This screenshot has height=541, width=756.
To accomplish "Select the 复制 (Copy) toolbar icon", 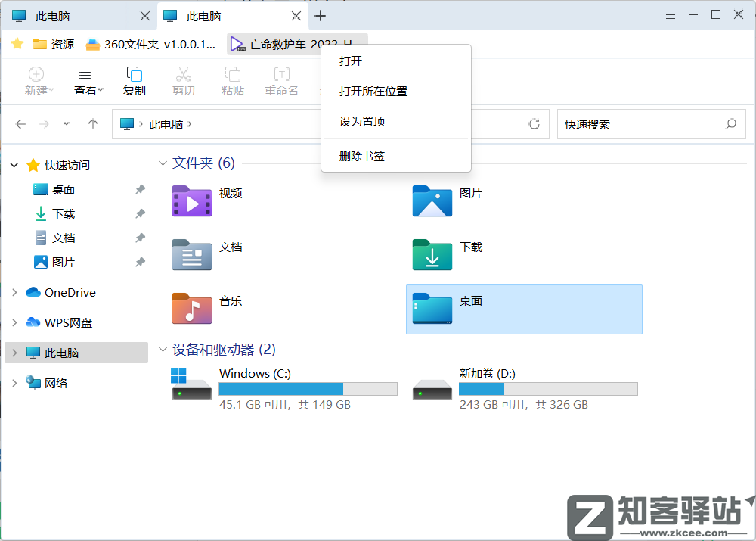I will pyautogui.click(x=134, y=81).
